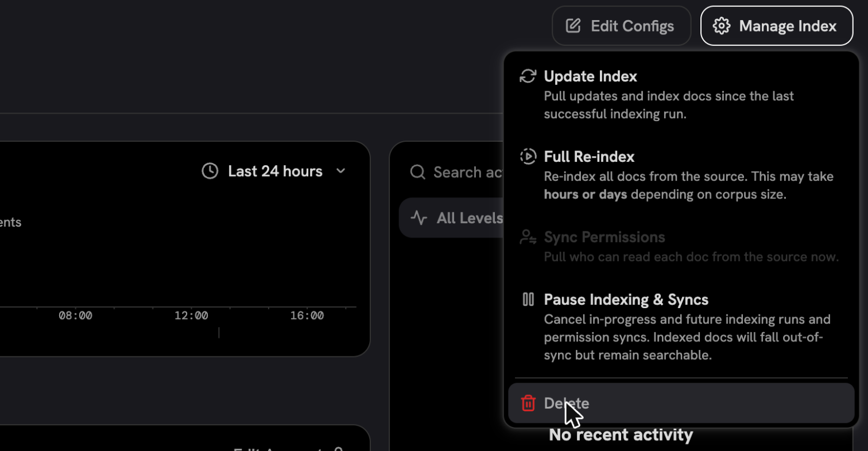Click the Edit Configs button
The image size is (868, 451).
click(621, 26)
